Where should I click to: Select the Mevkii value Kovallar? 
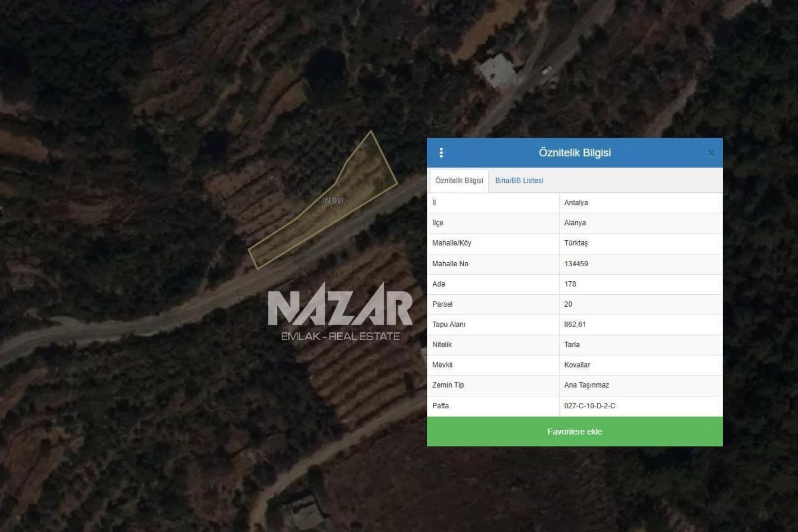click(577, 365)
